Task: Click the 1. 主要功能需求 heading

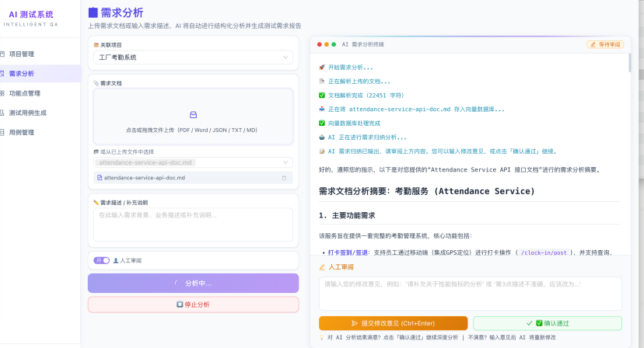Action: coord(347,215)
